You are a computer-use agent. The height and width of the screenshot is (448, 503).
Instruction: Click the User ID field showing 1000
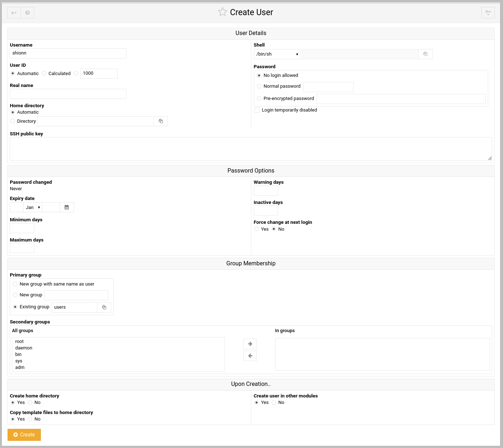99,74
